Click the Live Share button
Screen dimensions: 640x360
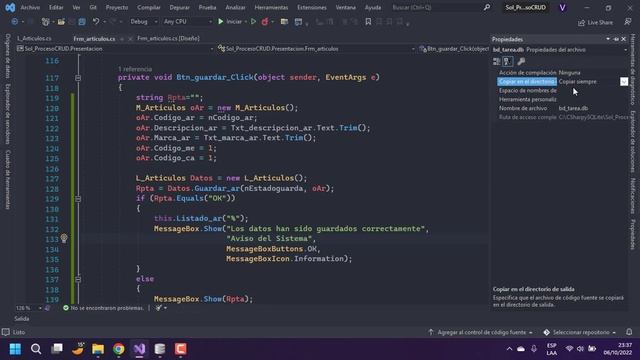coord(596,22)
